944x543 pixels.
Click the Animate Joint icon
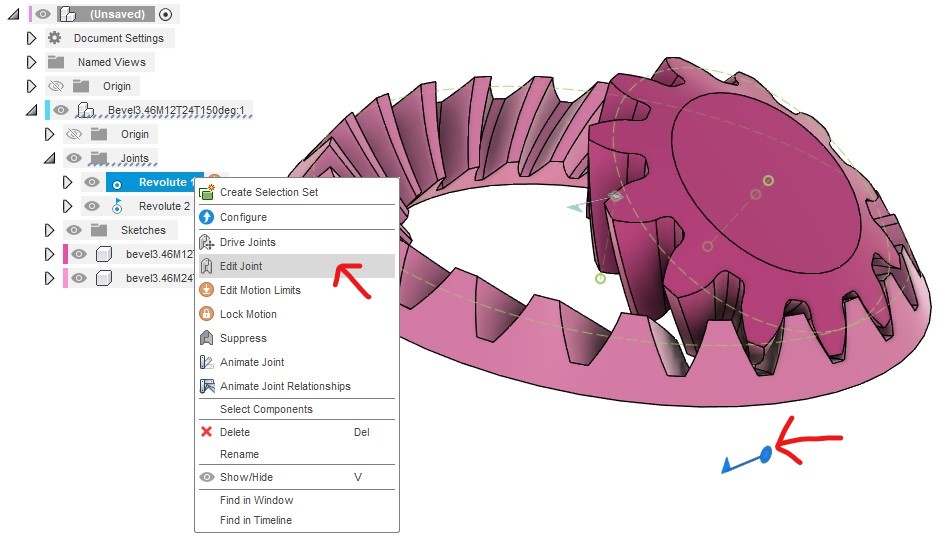207,362
